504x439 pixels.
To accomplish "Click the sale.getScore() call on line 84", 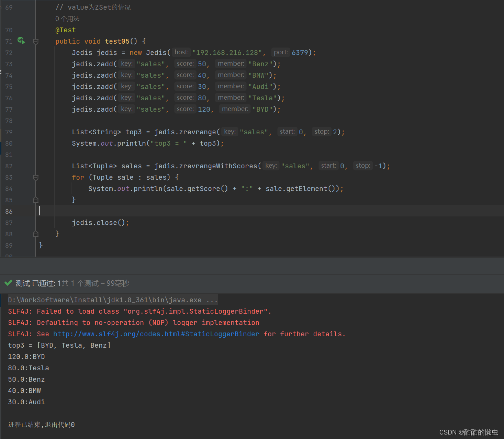I will 197,189.
